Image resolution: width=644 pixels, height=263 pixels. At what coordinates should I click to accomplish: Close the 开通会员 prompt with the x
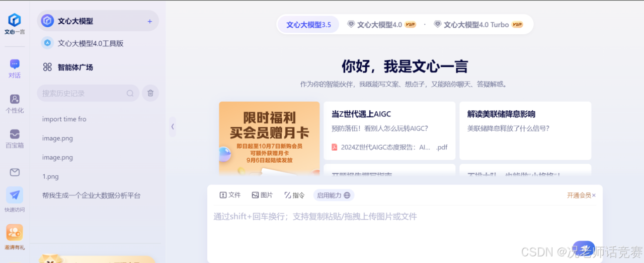pos(594,195)
